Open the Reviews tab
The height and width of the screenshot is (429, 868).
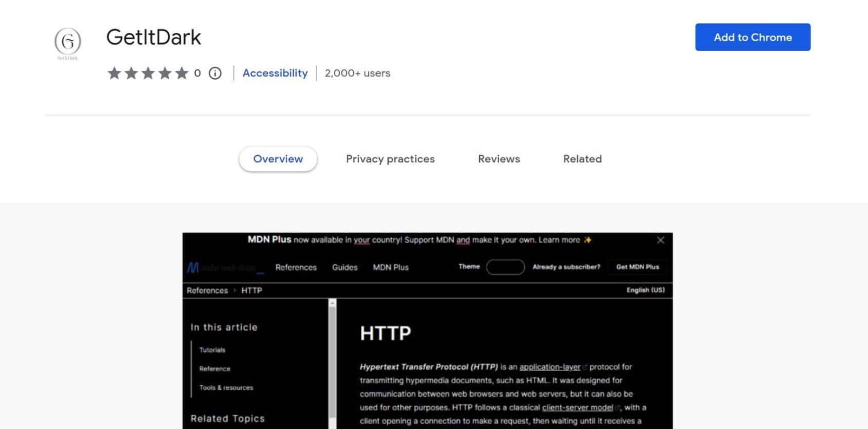pyautogui.click(x=499, y=159)
